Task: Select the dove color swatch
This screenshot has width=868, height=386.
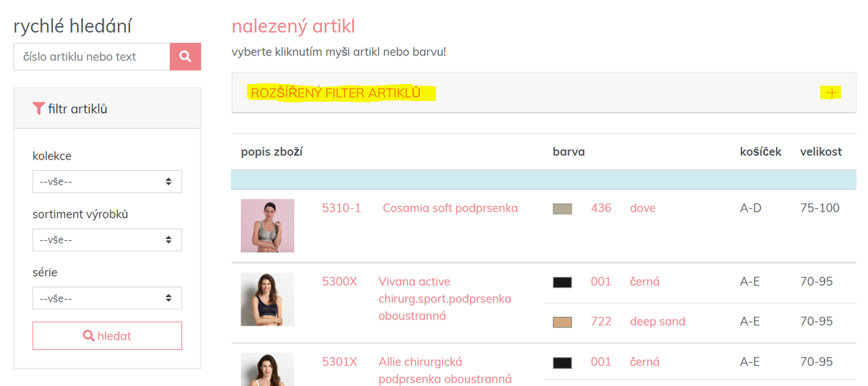Action: coord(562,209)
